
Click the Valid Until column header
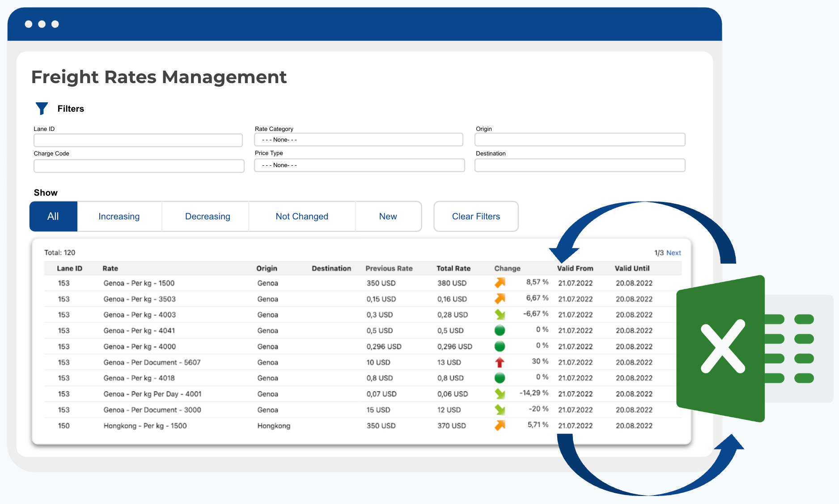point(632,269)
